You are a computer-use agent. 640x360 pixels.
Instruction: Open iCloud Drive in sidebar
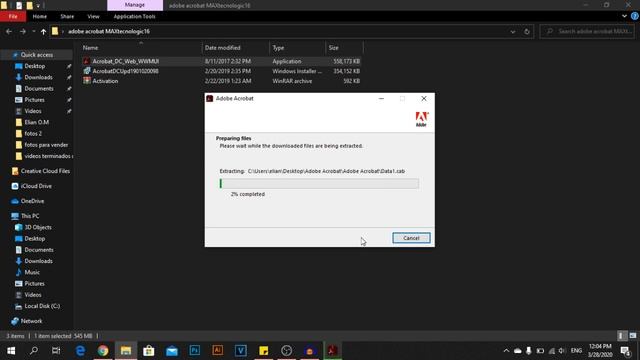point(36,186)
